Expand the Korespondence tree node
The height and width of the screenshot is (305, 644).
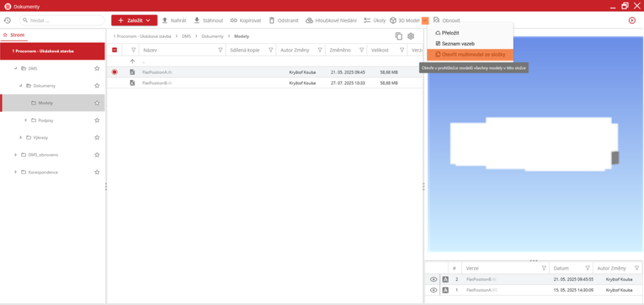tap(15, 172)
